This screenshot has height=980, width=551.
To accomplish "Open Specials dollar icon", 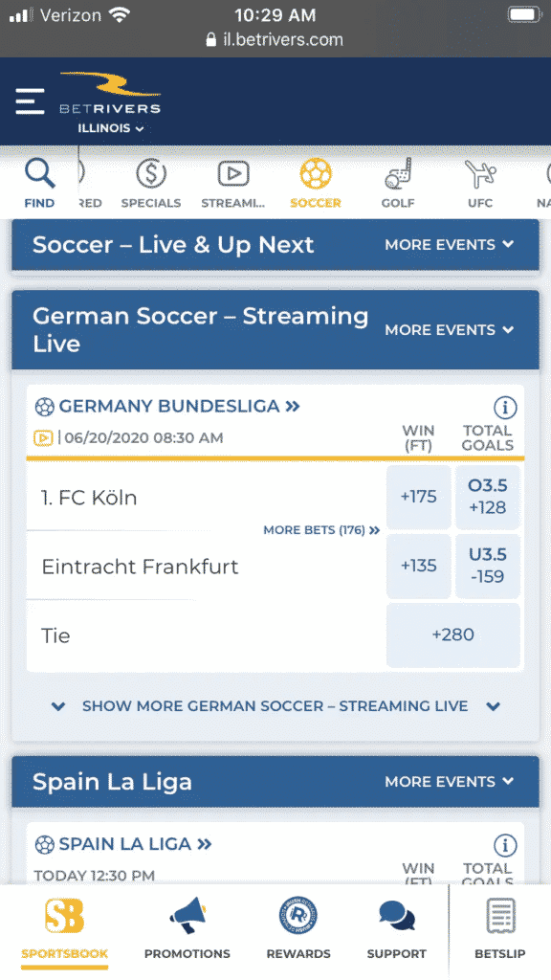I will 151,174.
